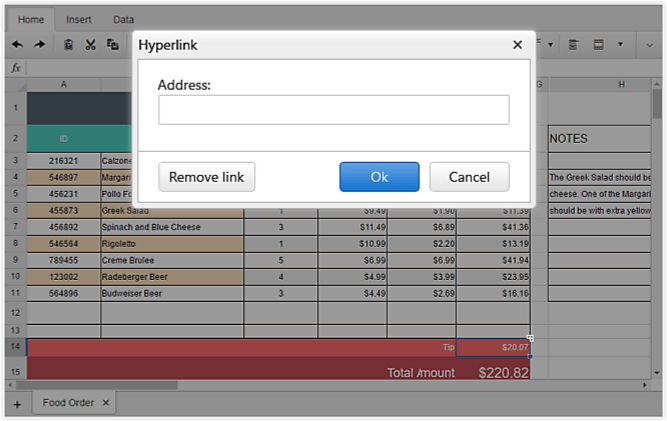Image resolution: width=667 pixels, height=421 pixels.
Task: Open the Insert ribbon tab
Action: (x=78, y=20)
